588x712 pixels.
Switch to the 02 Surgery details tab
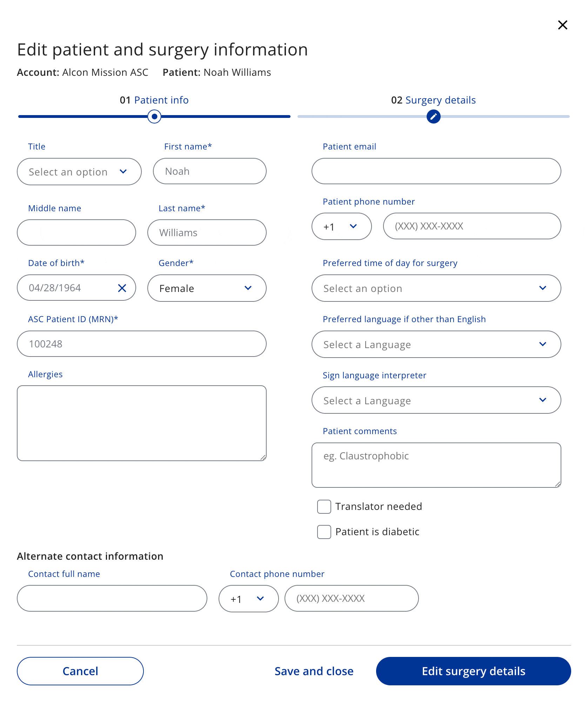[x=433, y=100]
